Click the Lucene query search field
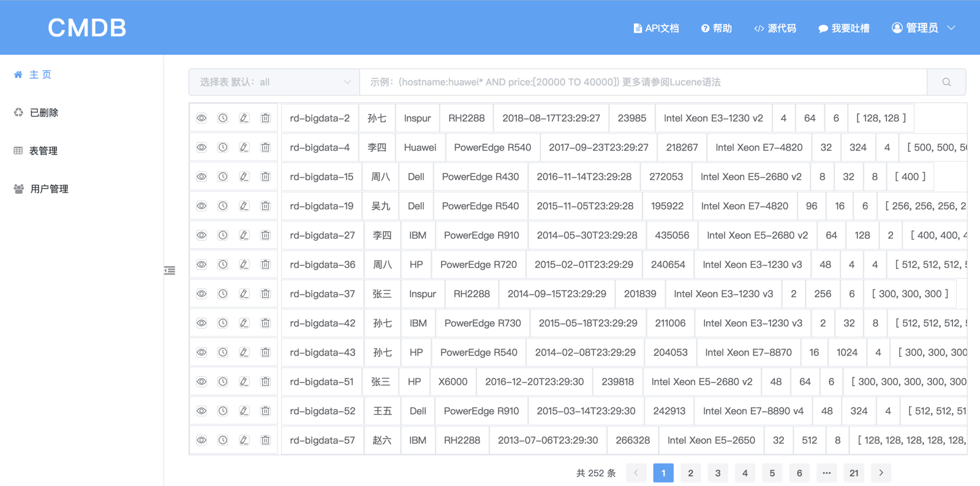Screen dimensions: 980x486 coord(643,82)
